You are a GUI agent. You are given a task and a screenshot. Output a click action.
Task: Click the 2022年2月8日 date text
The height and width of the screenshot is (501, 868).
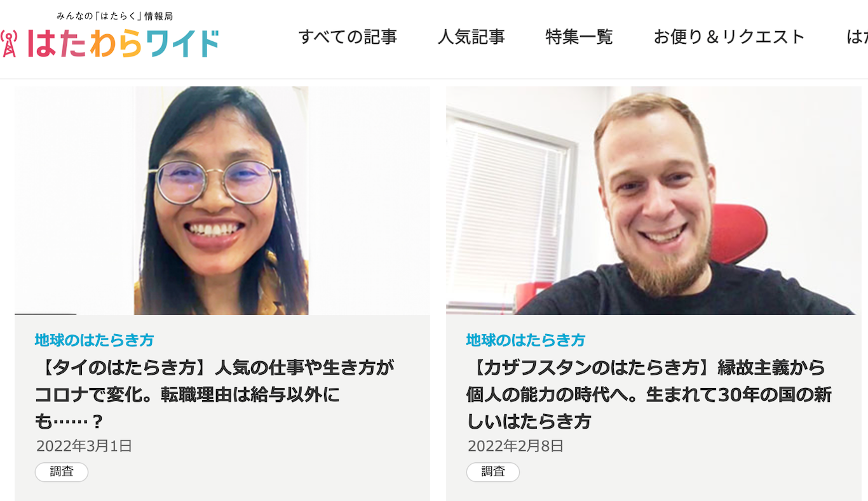(515, 446)
